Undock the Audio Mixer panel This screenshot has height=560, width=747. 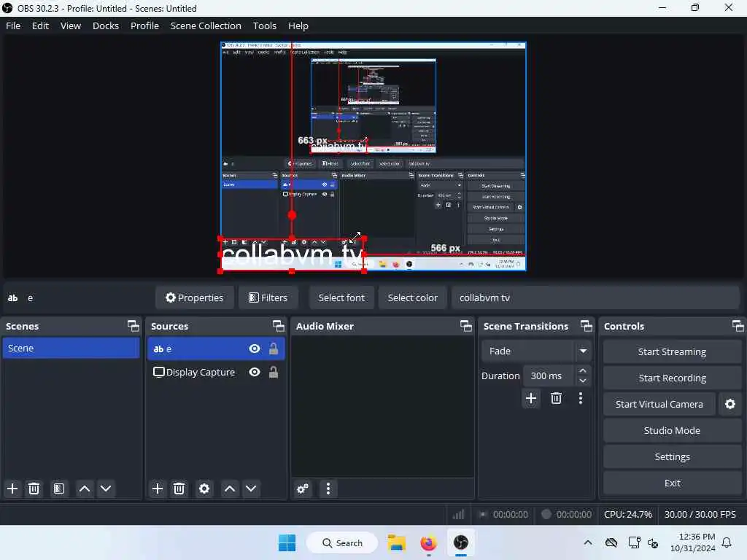[466, 326]
